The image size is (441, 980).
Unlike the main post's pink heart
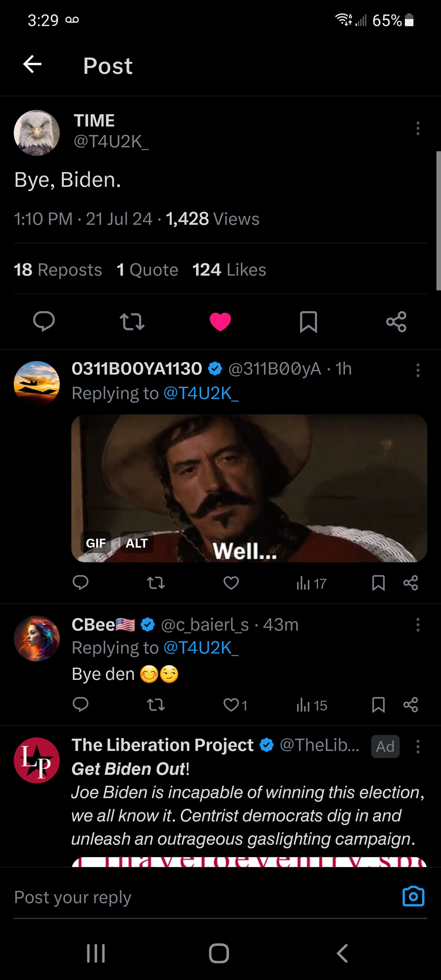pyautogui.click(x=220, y=322)
